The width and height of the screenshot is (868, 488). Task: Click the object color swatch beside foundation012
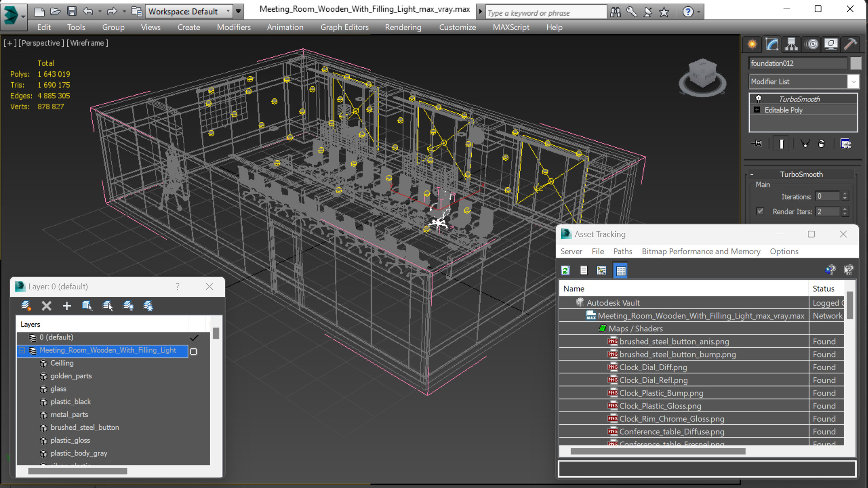[855, 63]
